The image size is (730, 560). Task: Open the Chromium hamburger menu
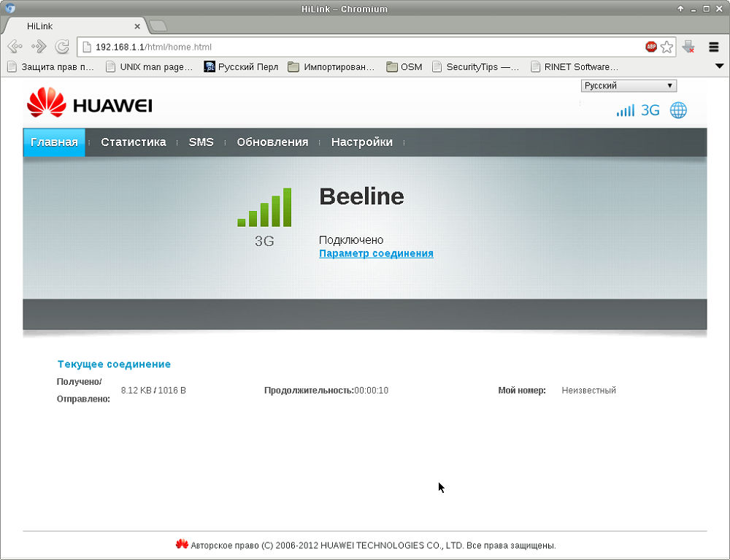(x=714, y=47)
